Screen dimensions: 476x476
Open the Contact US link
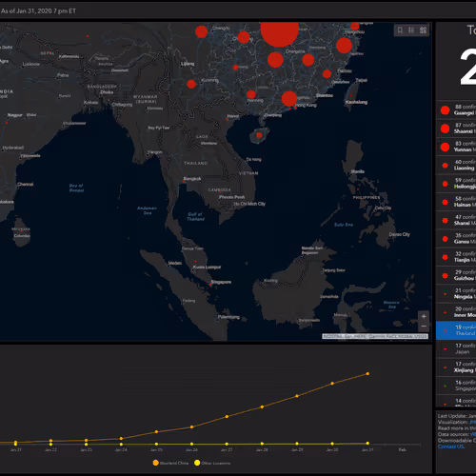pos(451,446)
